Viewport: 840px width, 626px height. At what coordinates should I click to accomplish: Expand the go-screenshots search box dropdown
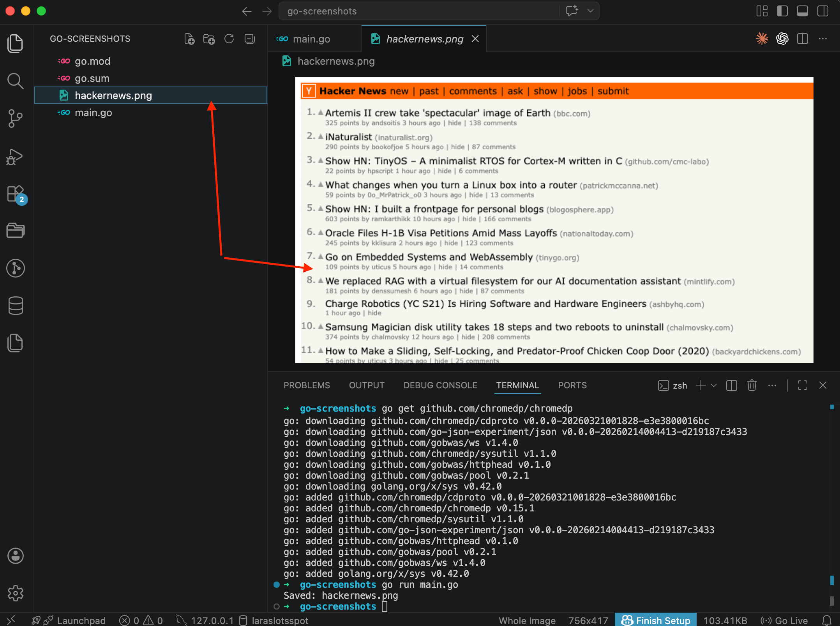click(x=591, y=11)
